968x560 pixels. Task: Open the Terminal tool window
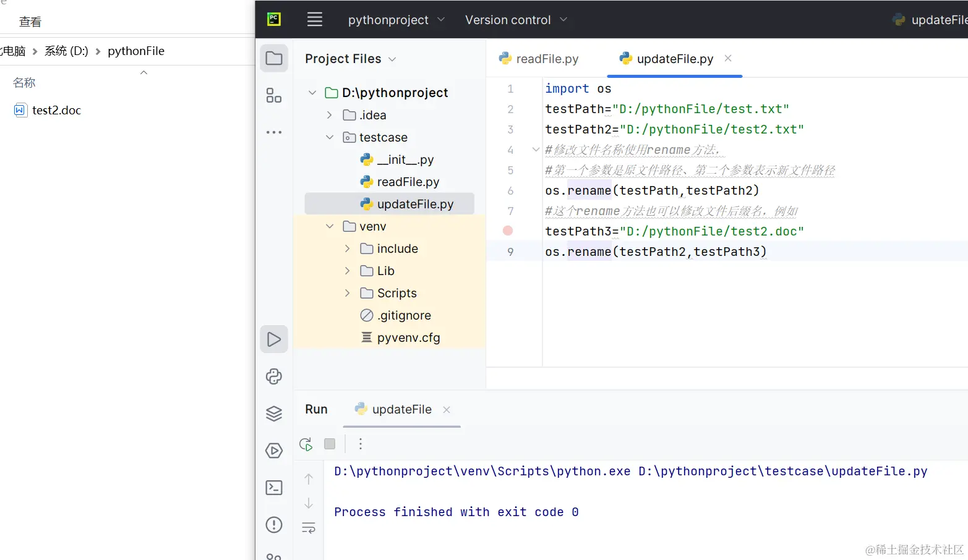[x=274, y=488]
